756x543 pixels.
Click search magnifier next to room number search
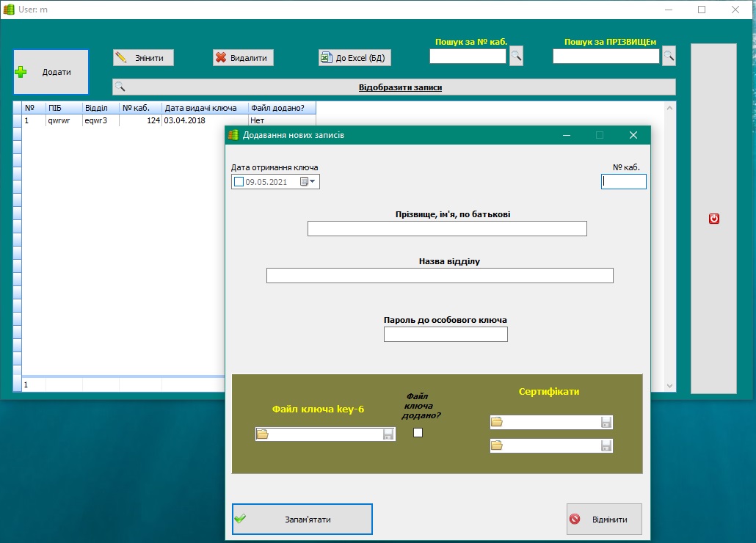(517, 57)
